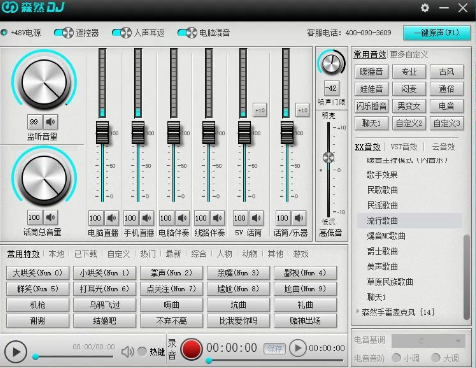Click the 电脑音量 fader handle
The width and height of the screenshot is (476, 368).
click(x=102, y=133)
